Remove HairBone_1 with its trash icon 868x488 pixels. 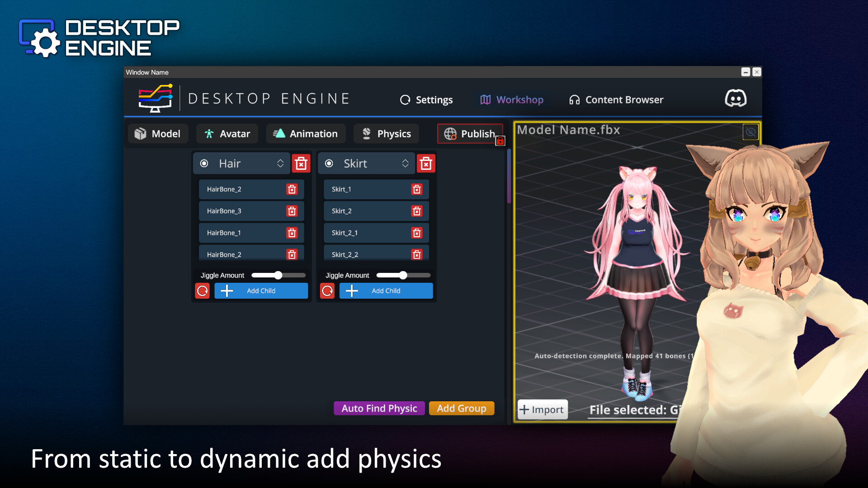[x=292, y=233]
